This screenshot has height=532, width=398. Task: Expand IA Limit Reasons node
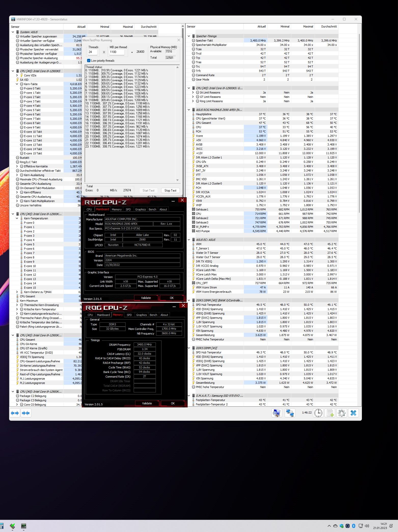click(193, 92)
